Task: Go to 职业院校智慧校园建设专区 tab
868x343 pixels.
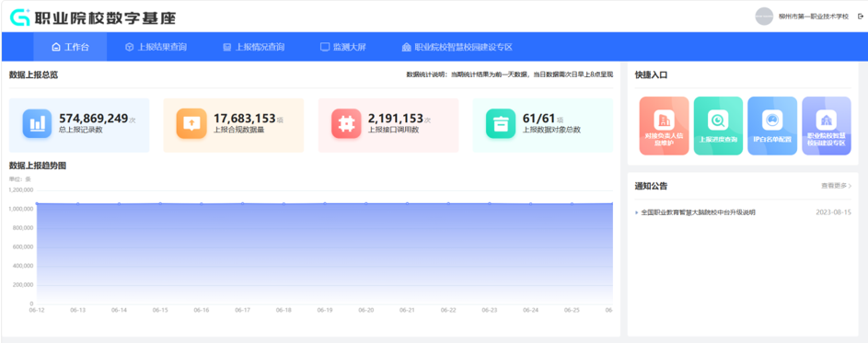Action: click(x=457, y=47)
